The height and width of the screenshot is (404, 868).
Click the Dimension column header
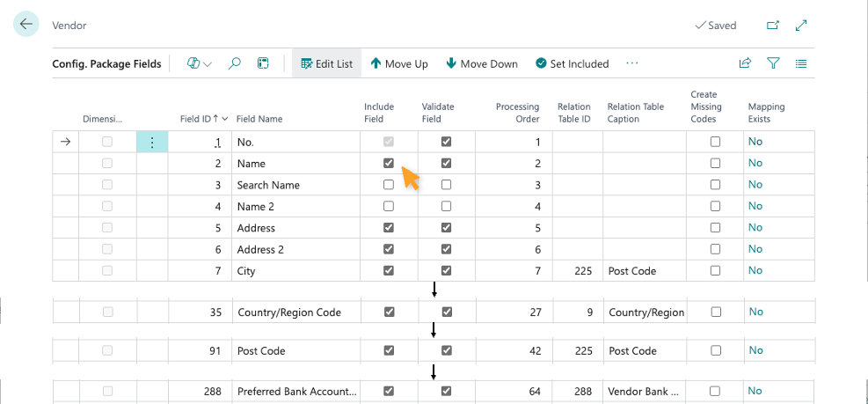coord(102,119)
